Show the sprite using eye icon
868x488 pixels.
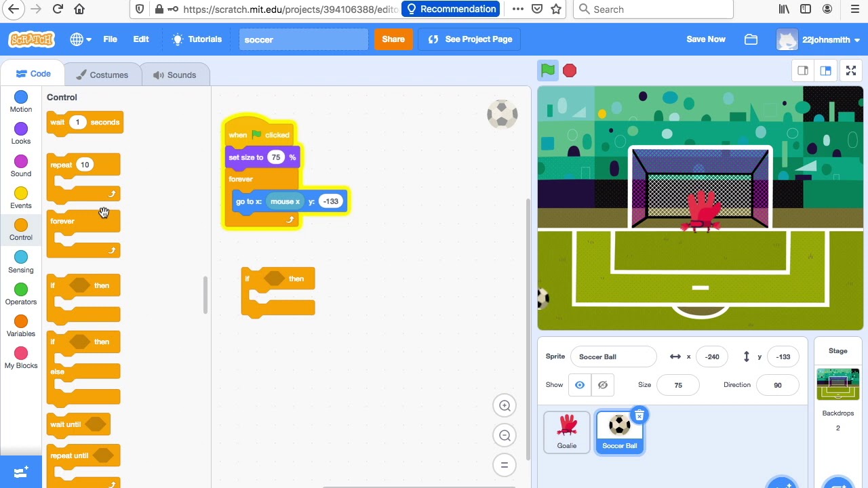580,385
